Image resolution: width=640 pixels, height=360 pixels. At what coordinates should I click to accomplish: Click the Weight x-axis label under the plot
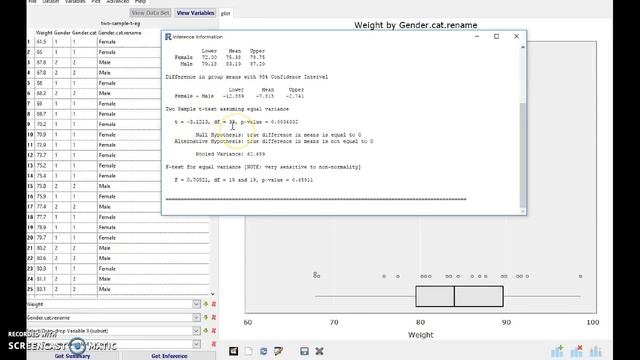pyautogui.click(x=420, y=335)
